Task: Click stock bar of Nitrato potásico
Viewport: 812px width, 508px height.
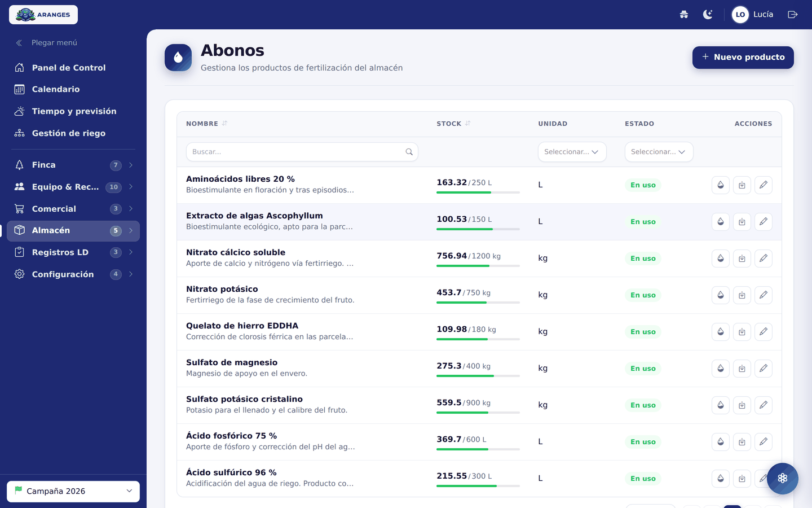Action: pos(478,303)
